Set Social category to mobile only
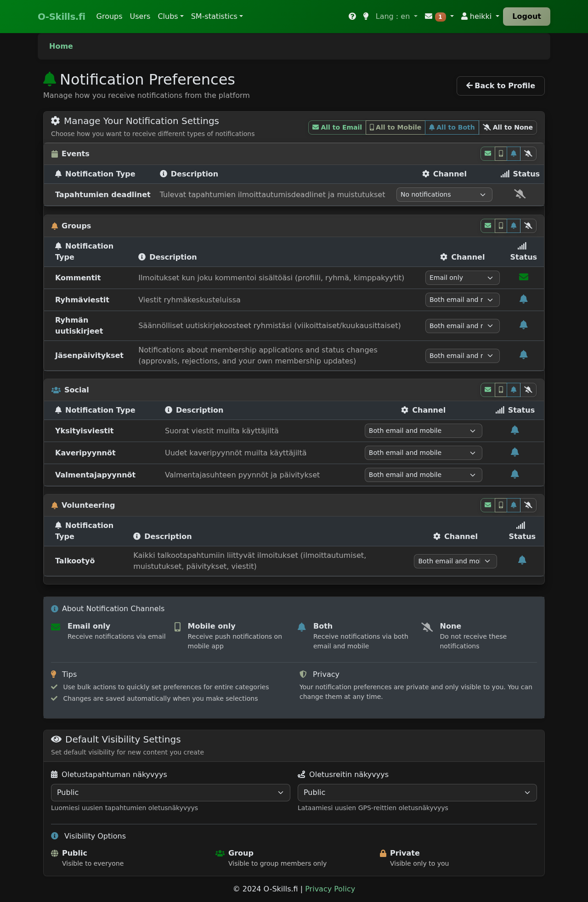The height and width of the screenshot is (902, 588). [x=501, y=390]
